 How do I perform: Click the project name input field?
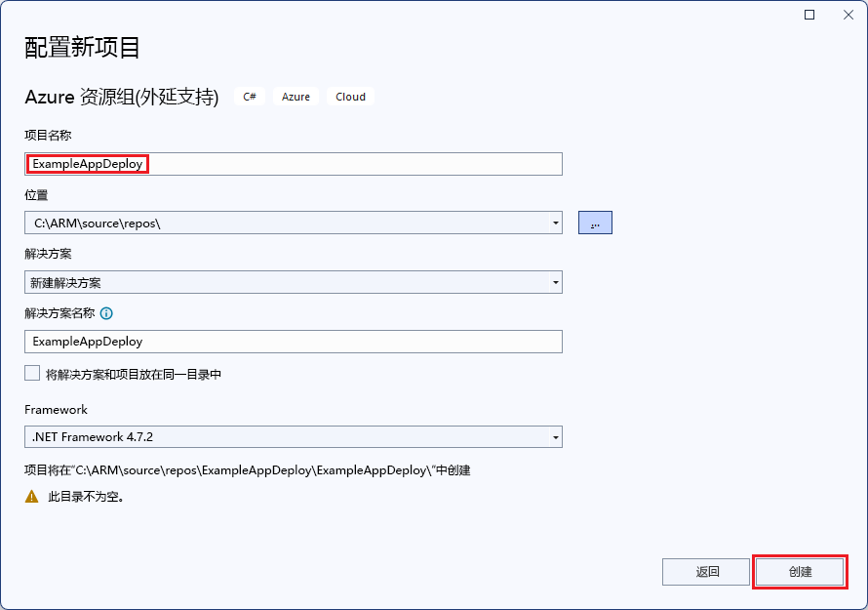(x=294, y=164)
